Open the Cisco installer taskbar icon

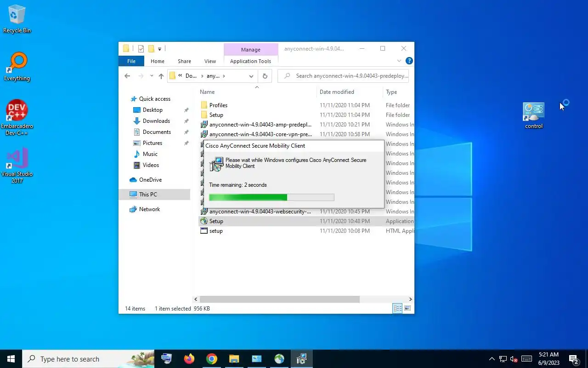pos(301,359)
